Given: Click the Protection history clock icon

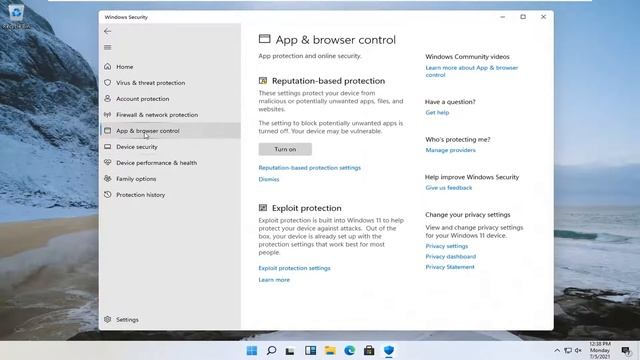Looking at the screenshot, I should coord(107,195).
